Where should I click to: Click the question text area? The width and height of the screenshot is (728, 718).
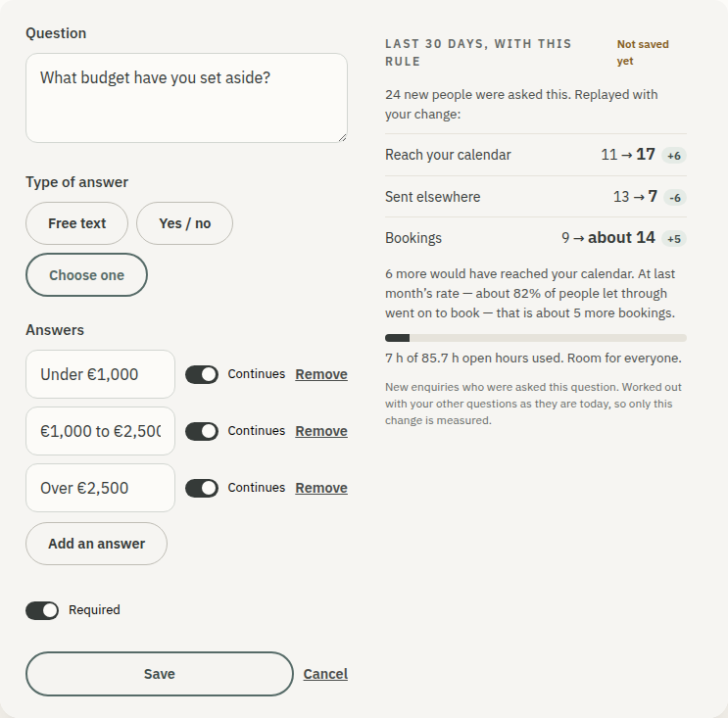pos(186,98)
